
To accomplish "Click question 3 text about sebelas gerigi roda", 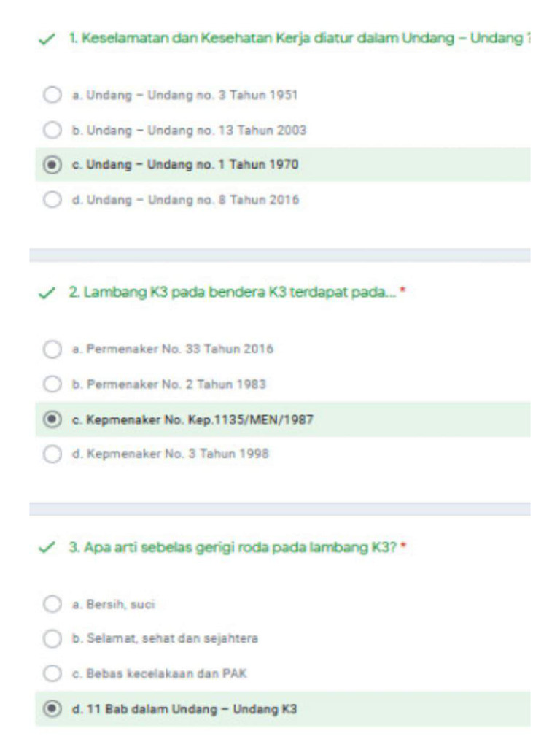I will [x=233, y=547].
